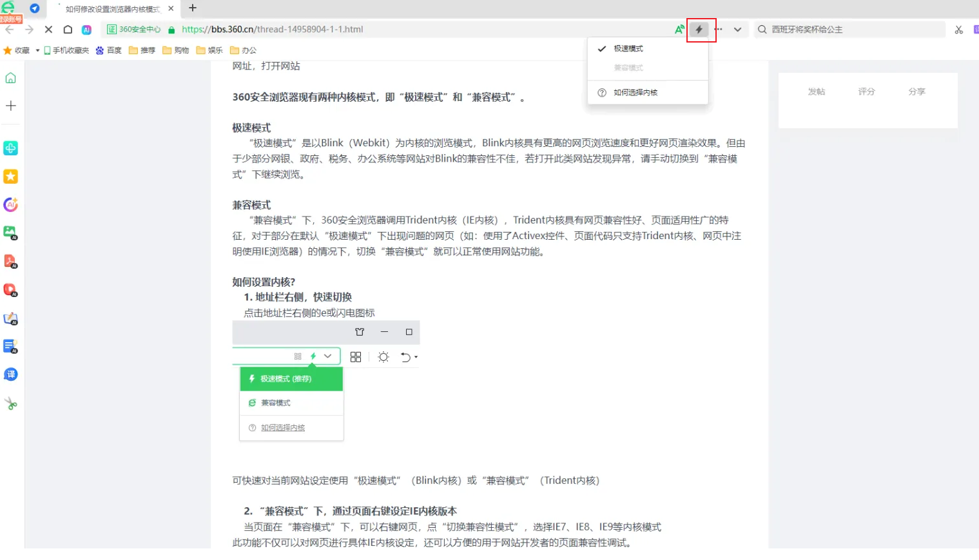Image resolution: width=979 pixels, height=560 pixels.
Task: Stop page loading with X button
Action: [x=48, y=30]
